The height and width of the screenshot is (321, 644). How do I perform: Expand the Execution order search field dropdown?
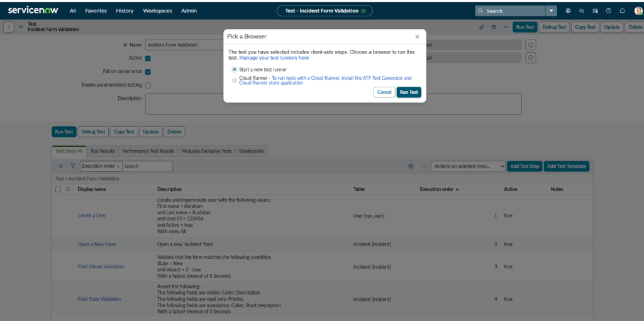click(101, 166)
